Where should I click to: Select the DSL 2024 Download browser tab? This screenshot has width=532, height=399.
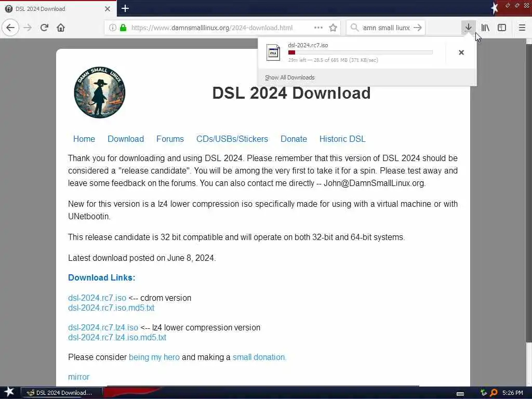[58, 9]
